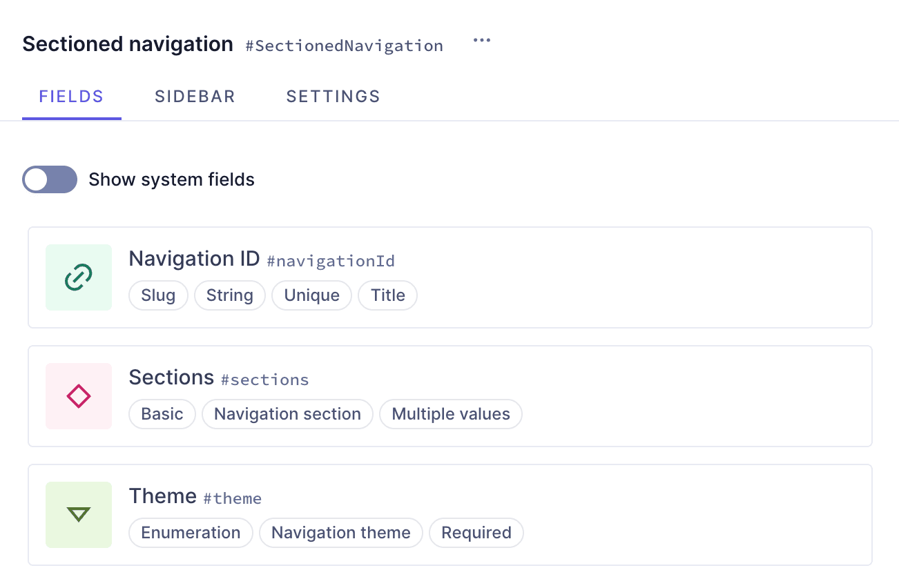The image size is (899, 588).
Task: Click the Required badge on Theme
Action: pyautogui.click(x=476, y=532)
